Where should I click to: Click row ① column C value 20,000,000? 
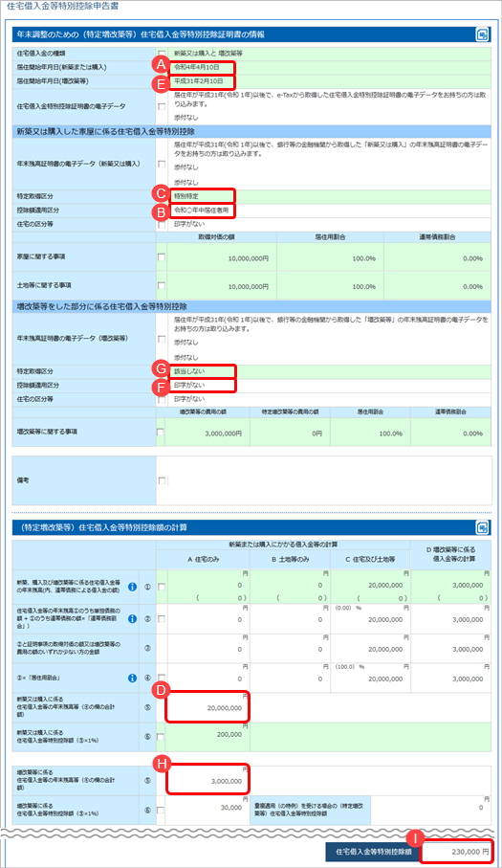point(385,585)
